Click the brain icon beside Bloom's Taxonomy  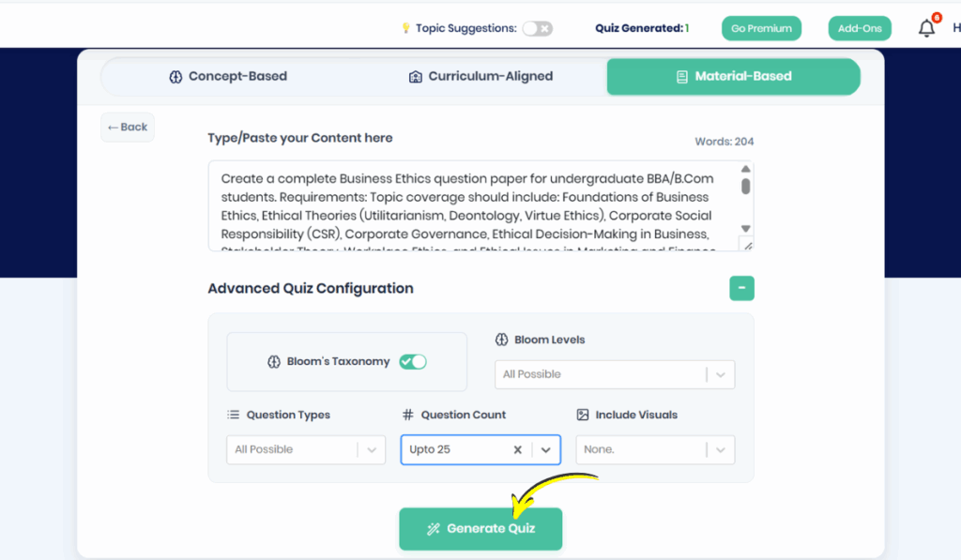274,362
